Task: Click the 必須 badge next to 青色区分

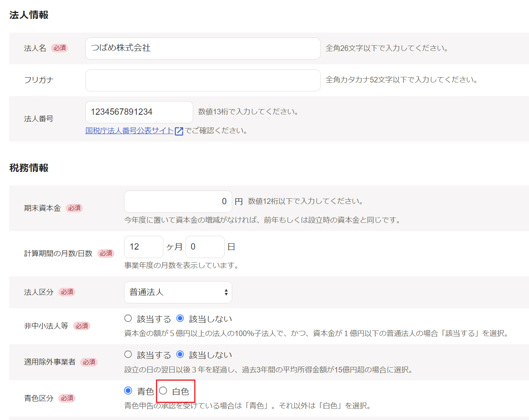Action: click(x=67, y=398)
